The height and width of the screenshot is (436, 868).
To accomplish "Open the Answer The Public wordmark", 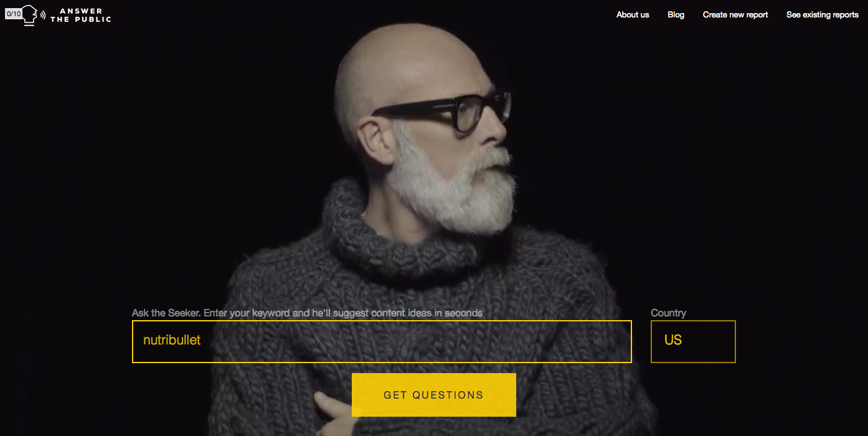I will click(81, 15).
